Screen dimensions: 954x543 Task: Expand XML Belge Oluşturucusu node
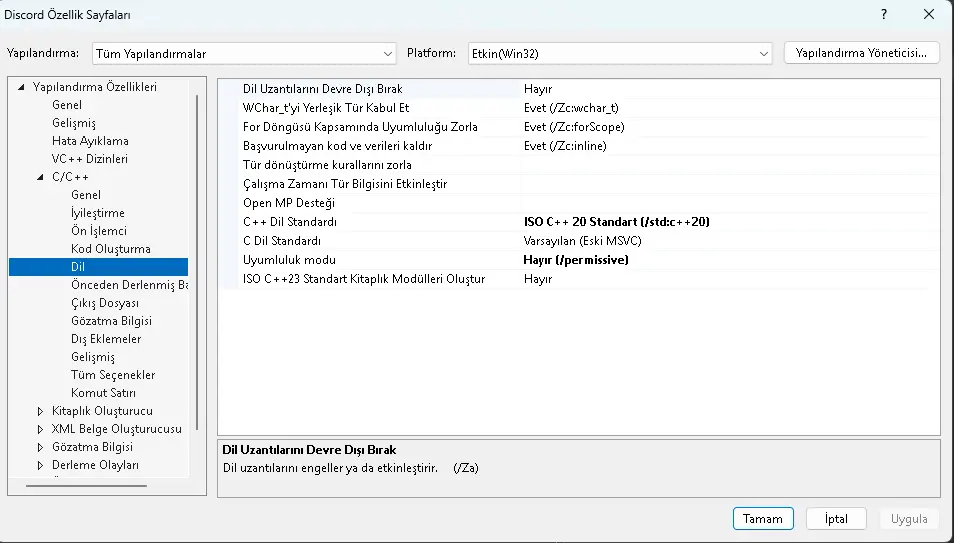coord(40,429)
